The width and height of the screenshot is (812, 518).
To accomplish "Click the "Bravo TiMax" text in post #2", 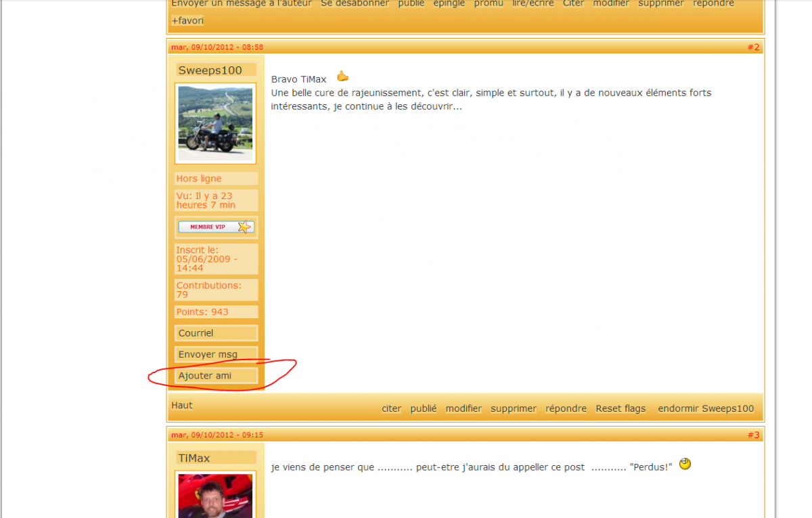I will pyautogui.click(x=298, y=79).
